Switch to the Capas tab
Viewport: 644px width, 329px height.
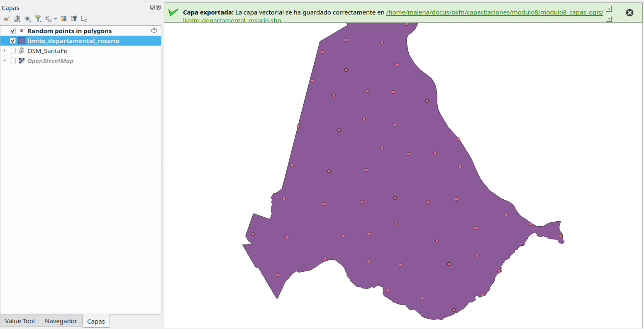point(96,322)
